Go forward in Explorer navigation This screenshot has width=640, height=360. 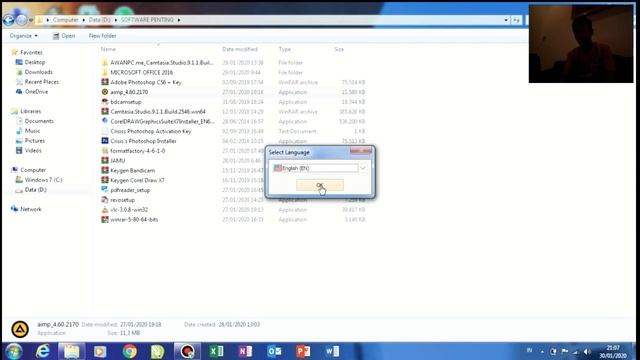coord(21,20)
